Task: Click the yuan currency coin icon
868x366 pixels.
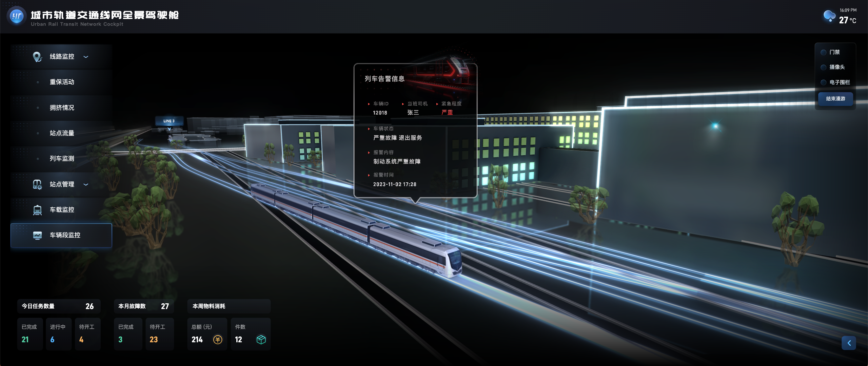Action: pos(218,340)
